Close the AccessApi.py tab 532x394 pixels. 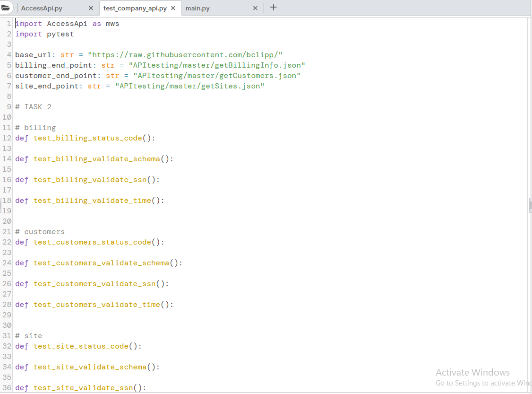(x=90, y=8)
